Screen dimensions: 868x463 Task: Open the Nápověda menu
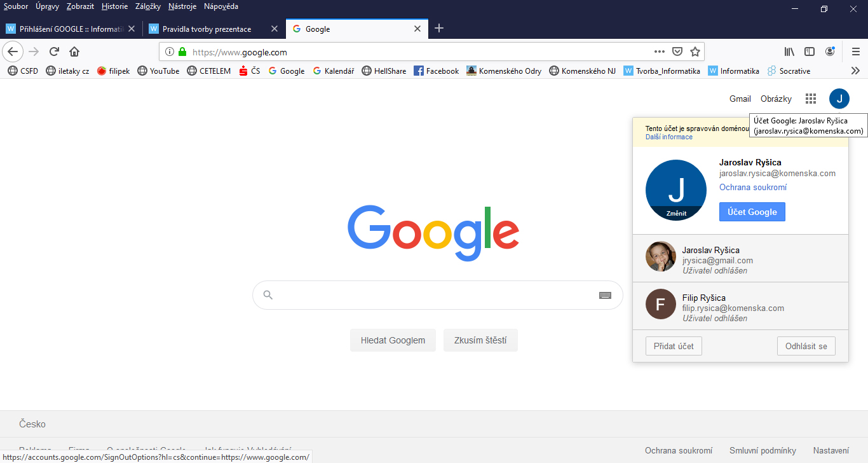[221, 6]
